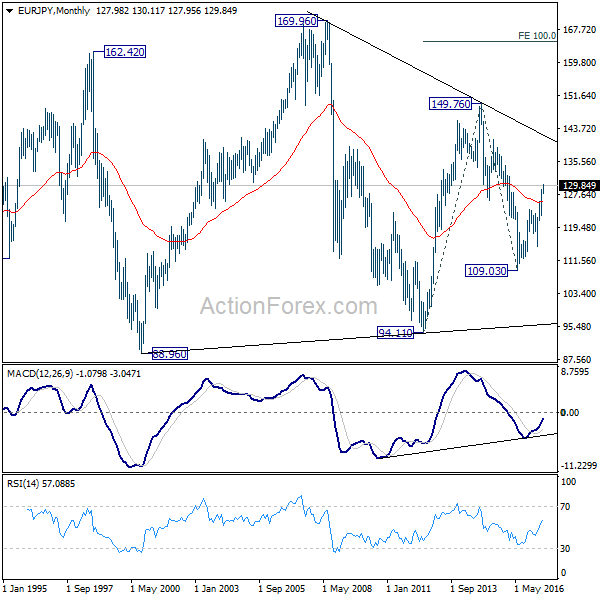Click the current price marker 129.849

579,186
